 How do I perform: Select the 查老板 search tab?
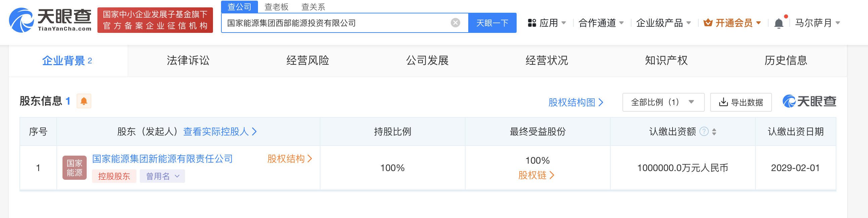(x=276, y=7)
